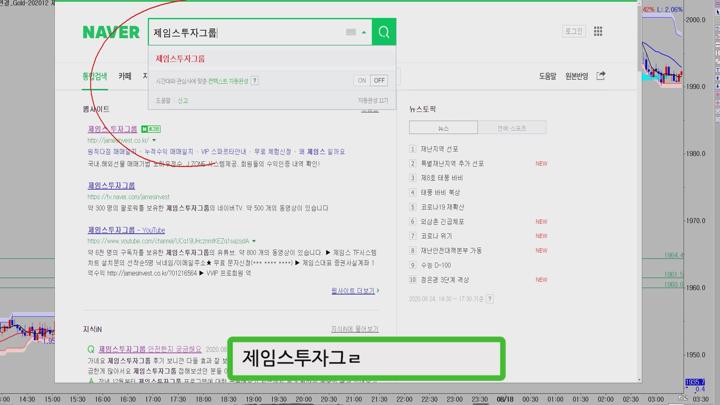Select the 제임스투자그룹 autocomplete suggestion
Image resolution: width=720 pixels, height=405 pixels.
tap(180, 59)
